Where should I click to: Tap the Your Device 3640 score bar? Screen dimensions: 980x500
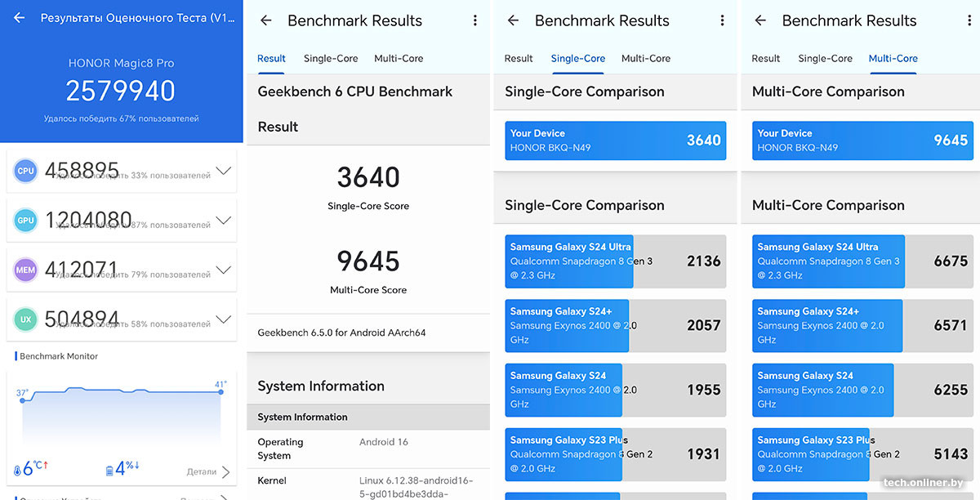click(x=615, y=141)
